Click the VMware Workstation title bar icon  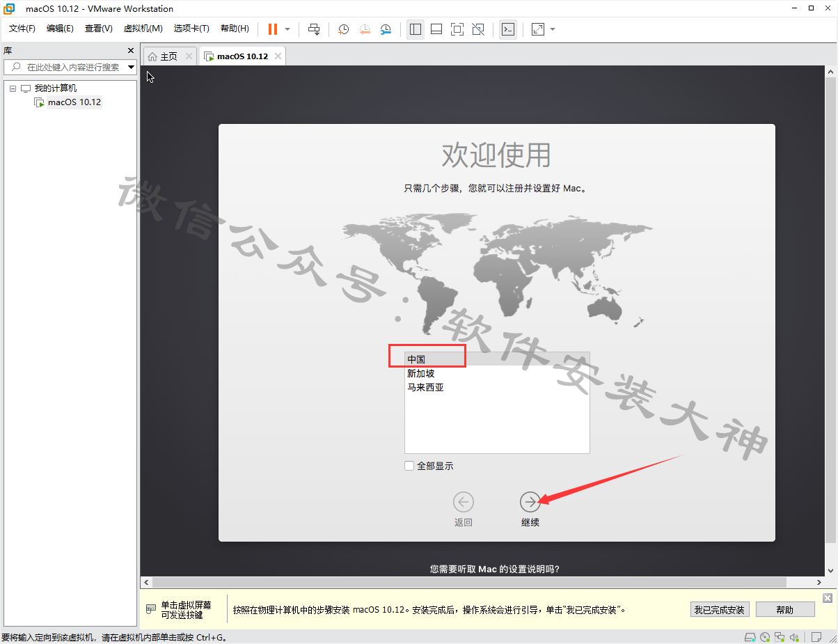click(x=9, y=9)
